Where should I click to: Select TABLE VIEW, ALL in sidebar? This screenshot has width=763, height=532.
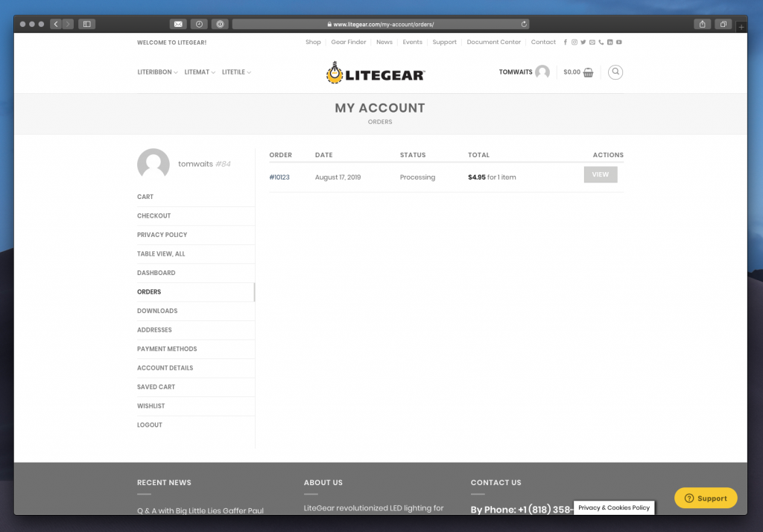click(x=195, y=253)
